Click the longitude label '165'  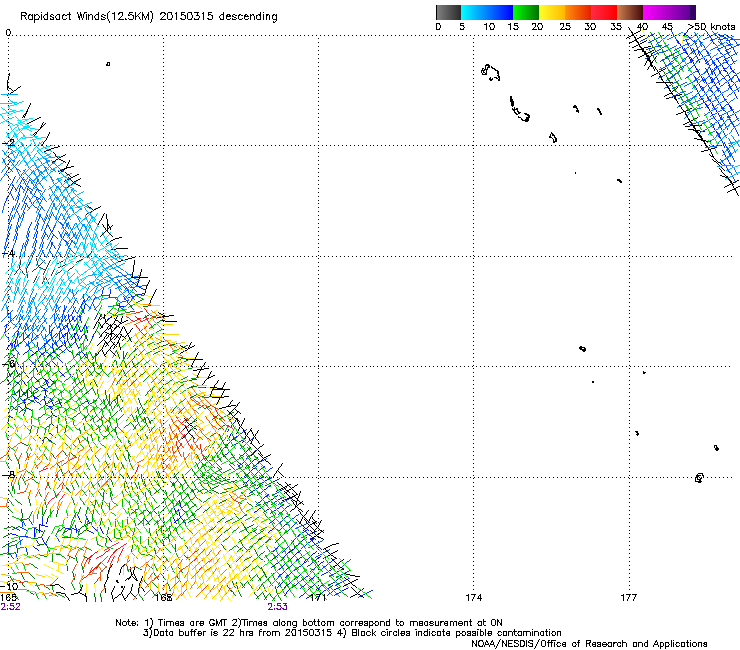click(x=8, y=598)
